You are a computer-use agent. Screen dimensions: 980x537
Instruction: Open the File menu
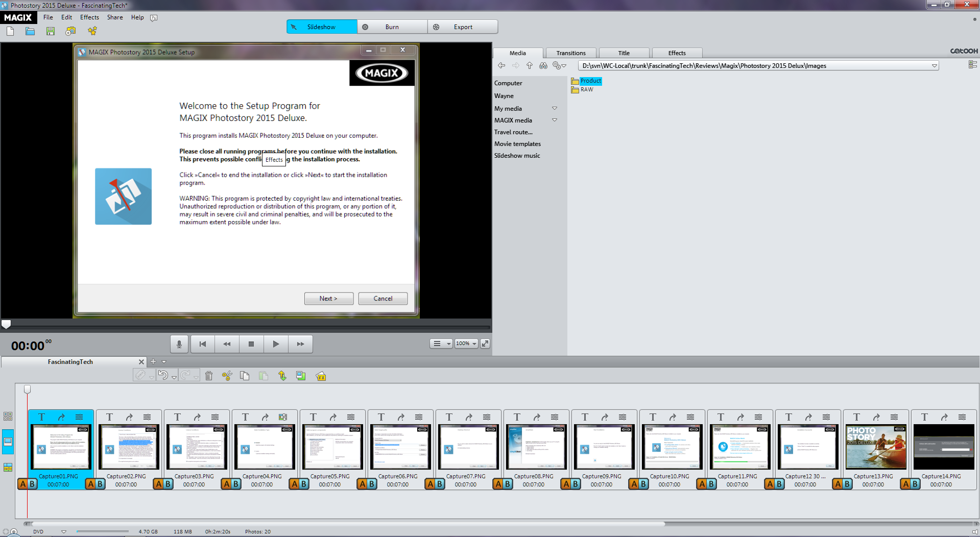pos(48,17)
